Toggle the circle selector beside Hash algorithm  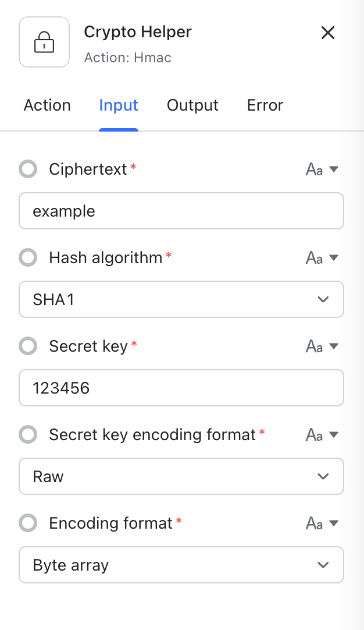28,257
